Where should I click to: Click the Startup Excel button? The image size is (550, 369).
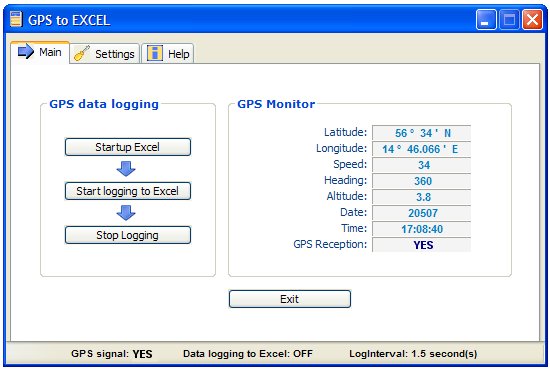coord(128,147)
